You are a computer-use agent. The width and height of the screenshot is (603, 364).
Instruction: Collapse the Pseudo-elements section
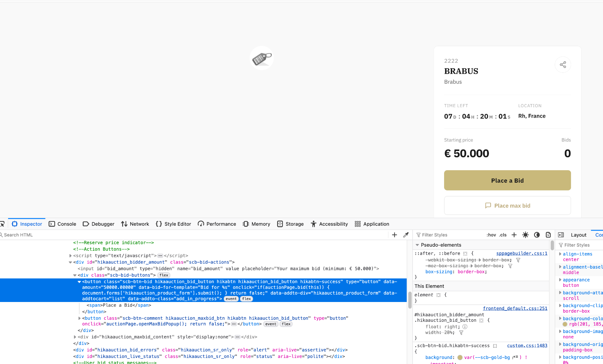coord(417,245)
